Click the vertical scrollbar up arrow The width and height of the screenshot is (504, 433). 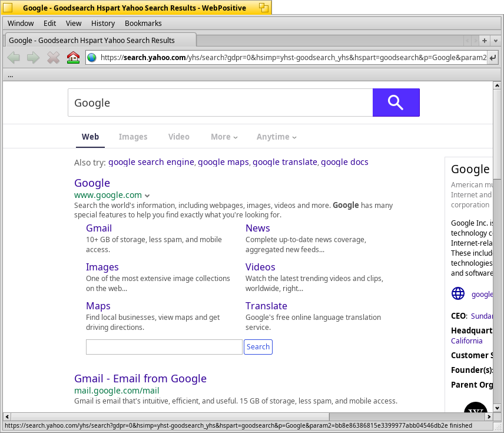point(497,85)
